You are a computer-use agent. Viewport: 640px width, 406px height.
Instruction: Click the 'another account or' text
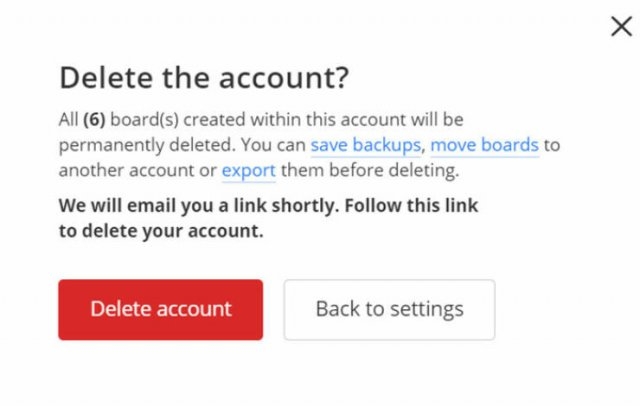coord(137,170)
